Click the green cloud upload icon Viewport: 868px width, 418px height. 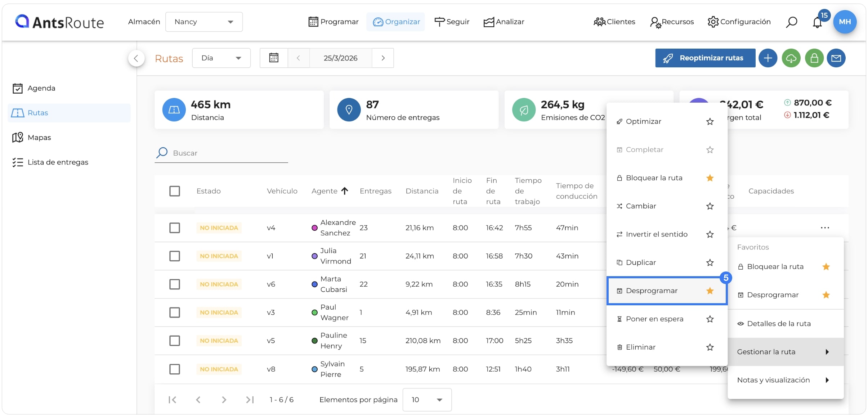791,58
